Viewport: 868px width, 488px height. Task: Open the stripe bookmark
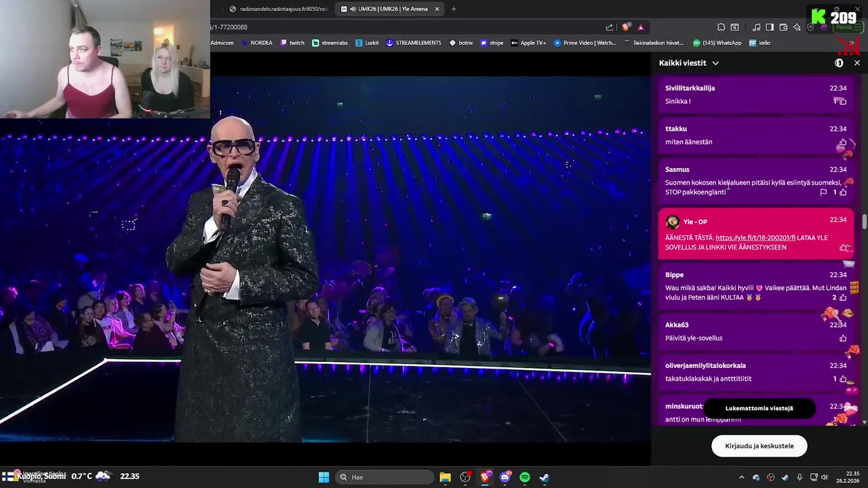point(492,43)
